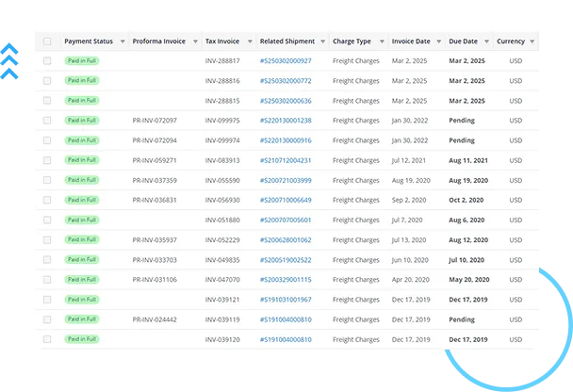Select tax invoice number INV-055590
This screenshot has width=573, height=392.
pyautogui.click(x=222, y=181)
